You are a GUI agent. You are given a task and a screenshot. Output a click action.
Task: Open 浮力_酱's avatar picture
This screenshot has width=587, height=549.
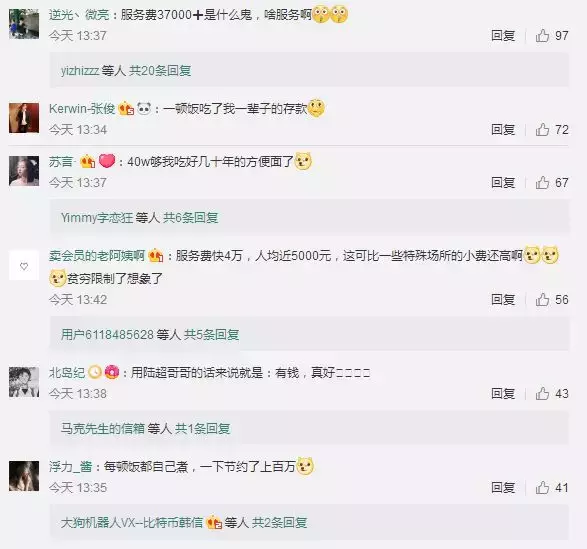24,476
